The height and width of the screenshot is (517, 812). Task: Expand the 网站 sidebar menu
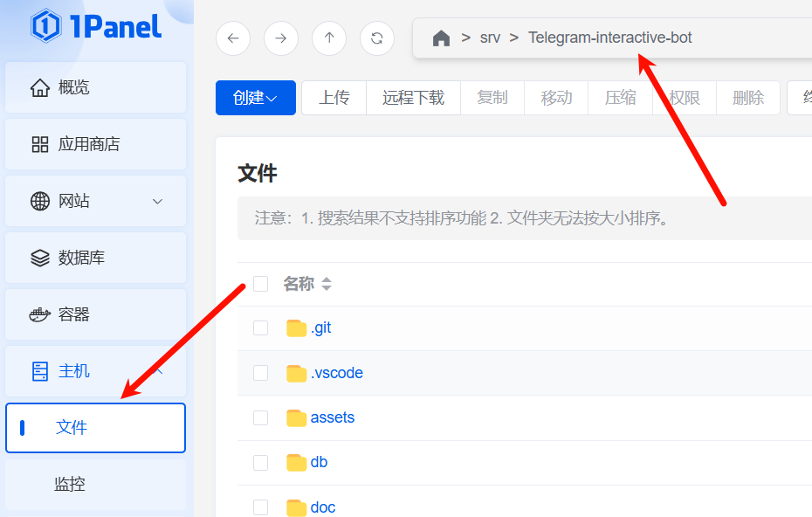point(157,201)
